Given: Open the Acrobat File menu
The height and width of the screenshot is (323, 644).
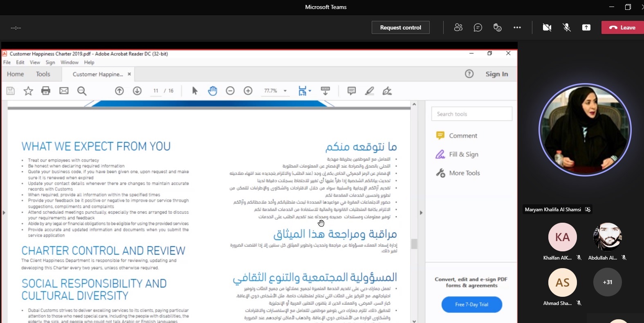Looking at the screenshot, I should 7,63.
